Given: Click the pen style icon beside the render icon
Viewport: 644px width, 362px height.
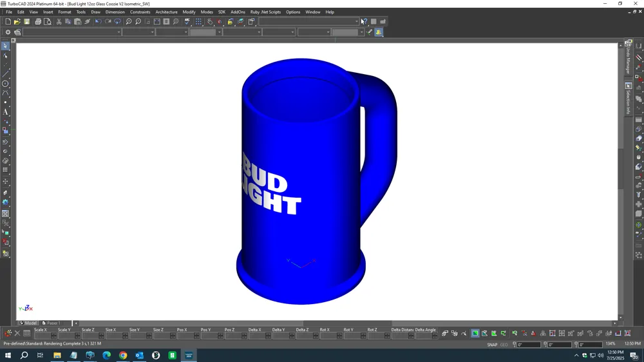Looking at the screenshot, I should (370, 32).
